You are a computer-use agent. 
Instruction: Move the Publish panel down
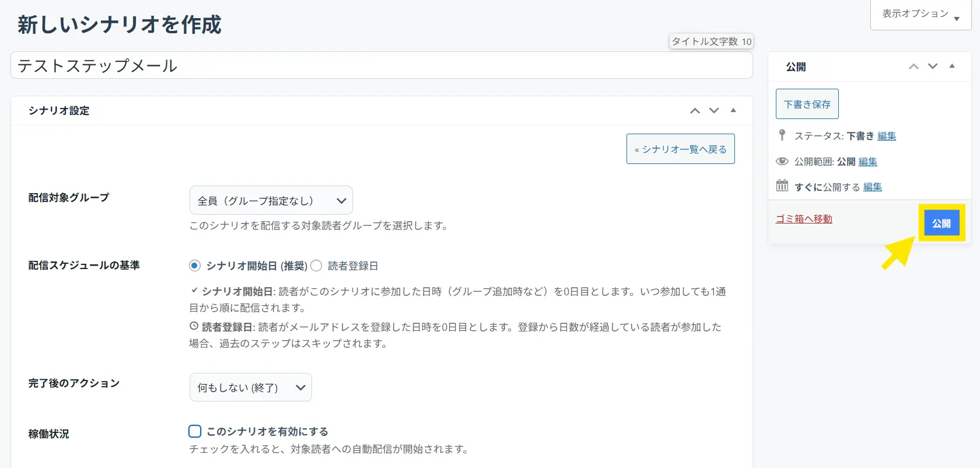pyautogui.click(x=933, y=67)
